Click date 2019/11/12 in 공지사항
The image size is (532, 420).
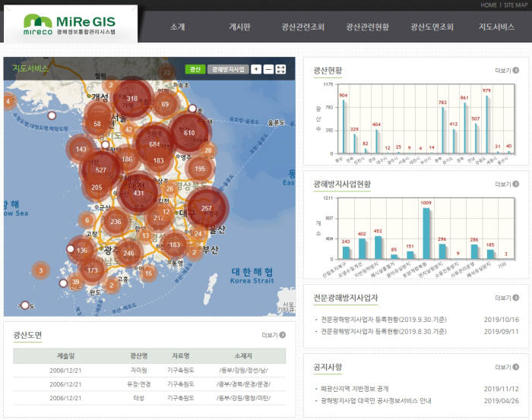point(501,388)
